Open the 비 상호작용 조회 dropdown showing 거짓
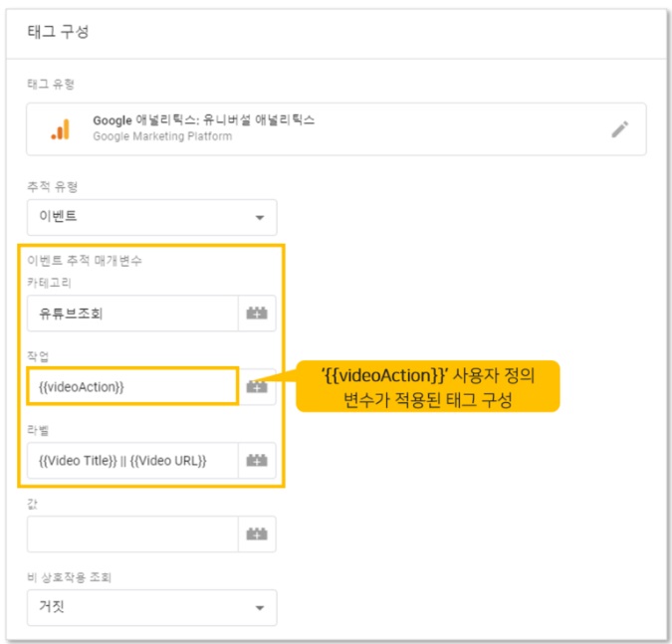The image size is (672, 644). (x=151, y=607)
